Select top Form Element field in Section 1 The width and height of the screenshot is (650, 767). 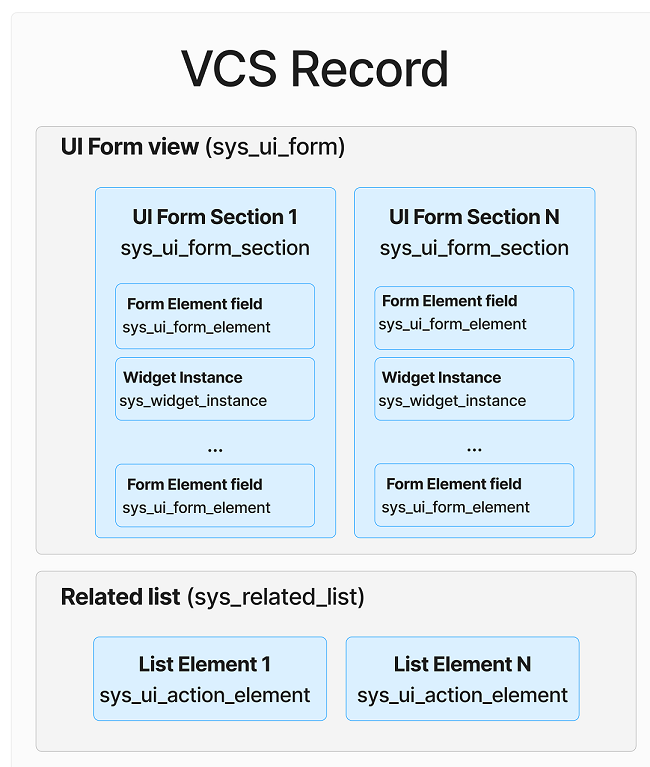(215, 316)
